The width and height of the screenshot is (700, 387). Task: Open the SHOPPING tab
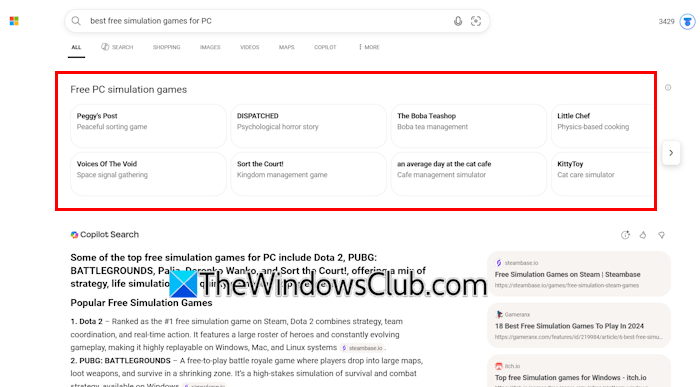167,47
